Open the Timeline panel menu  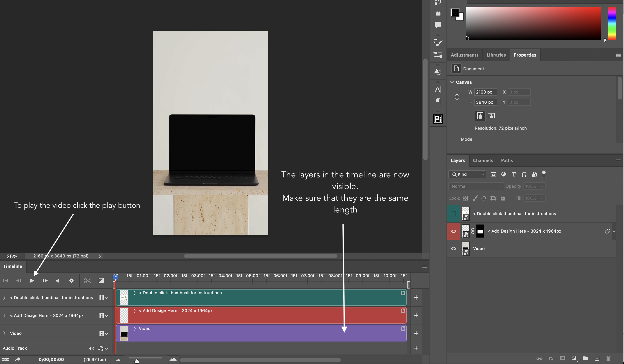tap(424, 266)
